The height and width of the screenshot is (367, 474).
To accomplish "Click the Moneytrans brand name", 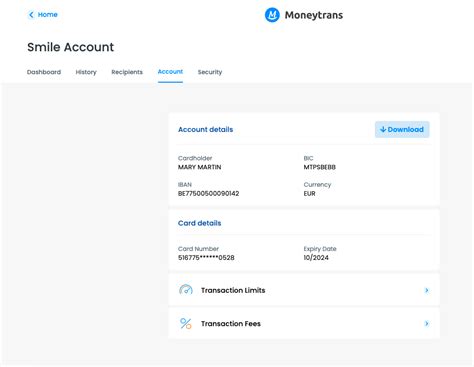I will pyautogui.click(x=314, y=15).
